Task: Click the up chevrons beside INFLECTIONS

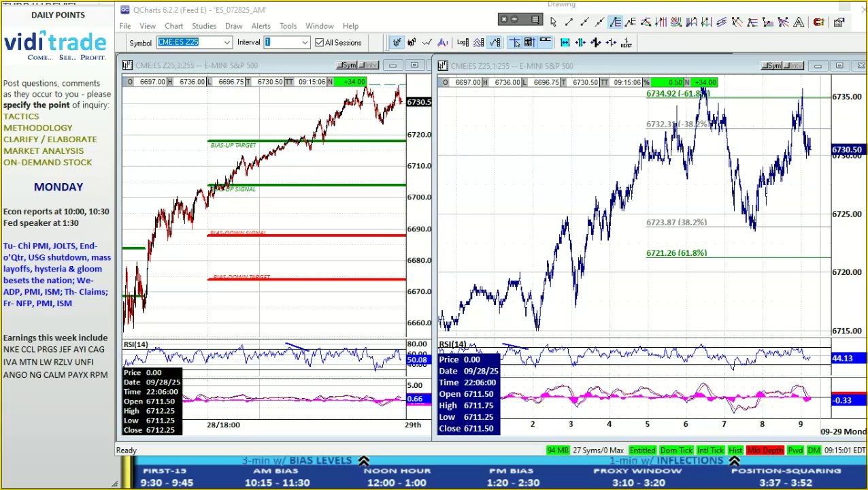Action: 734,461
